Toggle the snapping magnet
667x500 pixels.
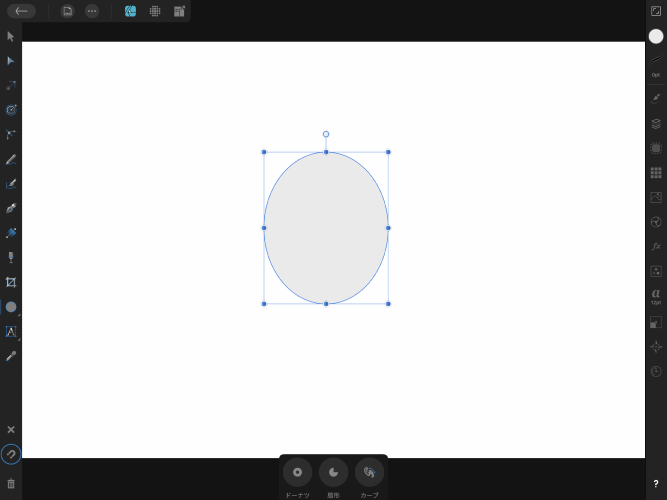pyautogui.click(x=11, y=455)
